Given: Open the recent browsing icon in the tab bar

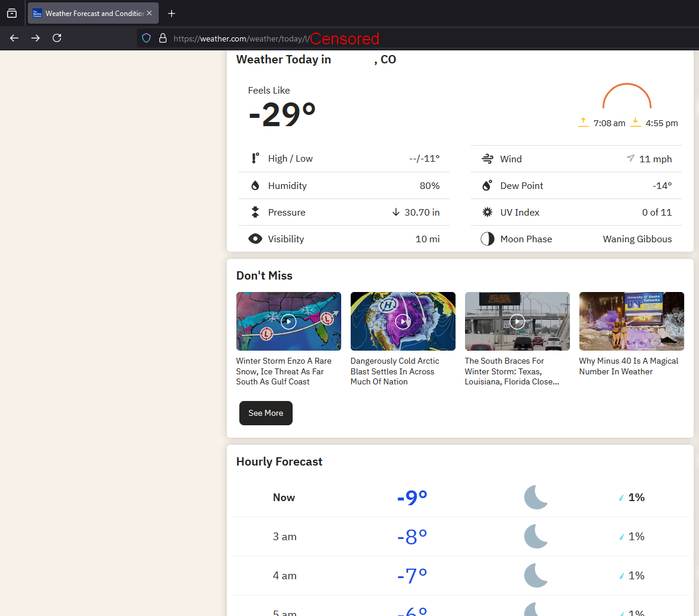Looking at the screenshot, I should (x=12, y=13).
